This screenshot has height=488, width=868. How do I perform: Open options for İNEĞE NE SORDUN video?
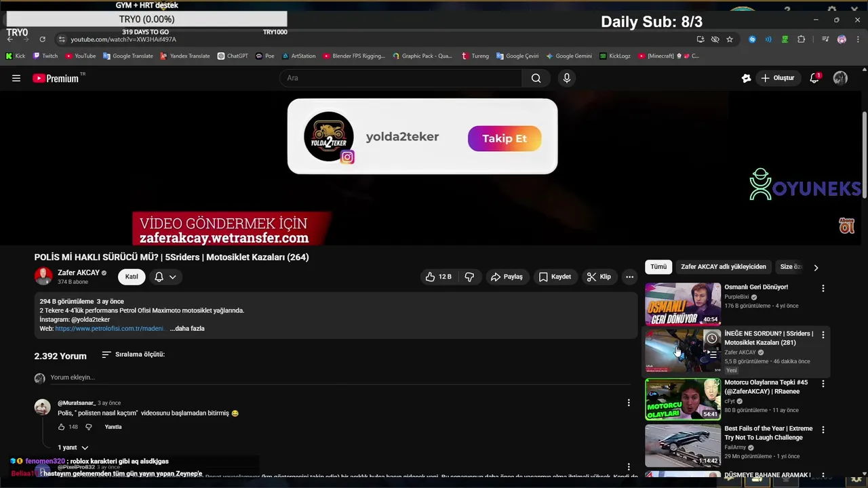tap(823, 335)
